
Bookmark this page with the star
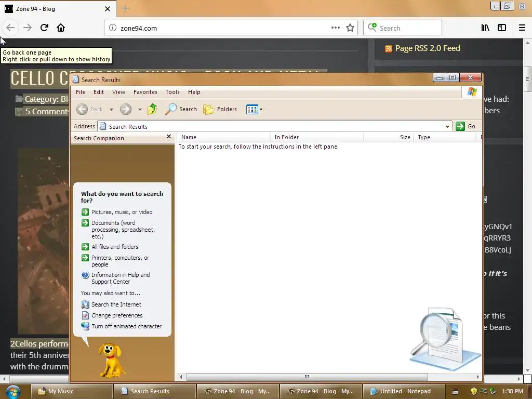point(350,28)
